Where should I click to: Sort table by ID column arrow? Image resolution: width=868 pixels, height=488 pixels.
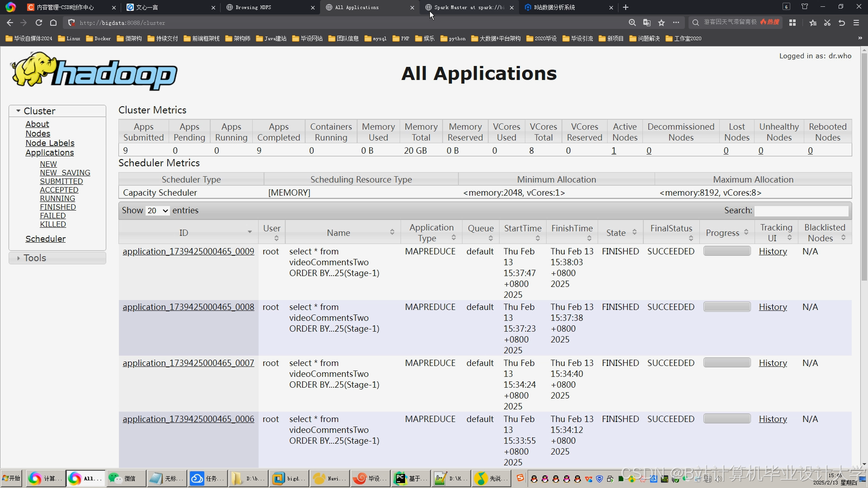click(250, 232)
